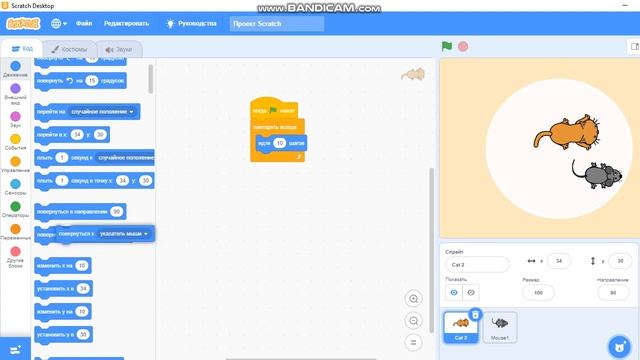Screen dimensions: 640x360
Task: Select the Cat 2 sprite thumbnail
Action: click(x=461, y=327)
